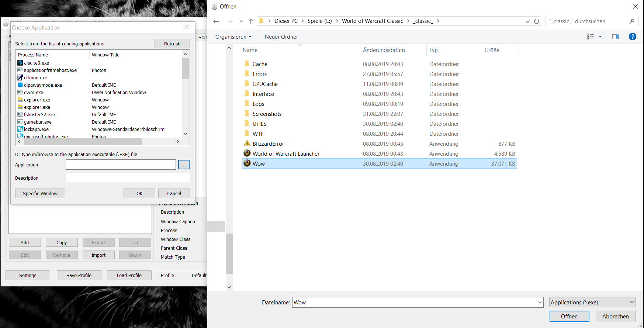Click the search magnifier icon
Viewport: 644px width, 328px height.
(632, 21)
